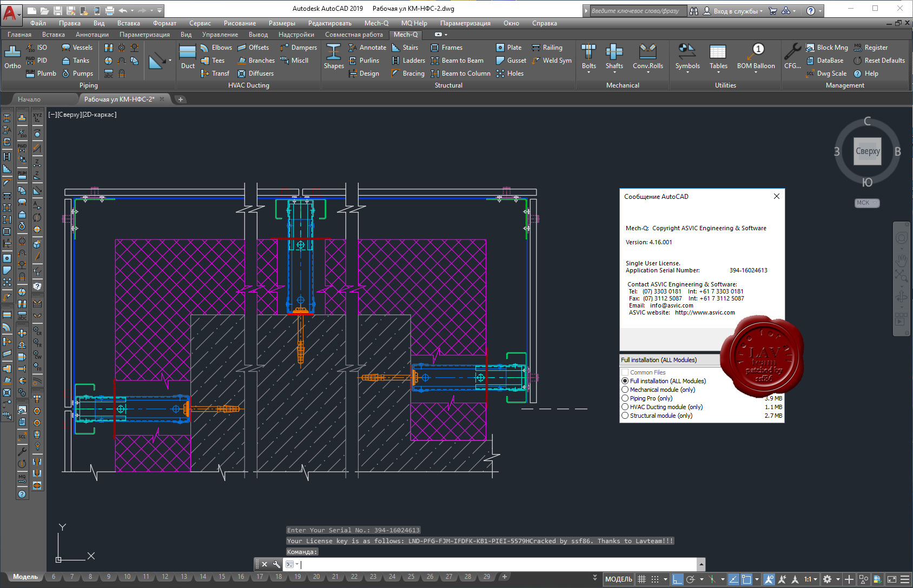Open the Vessels piping tool
913x588 pixels.
pos(77,48)
